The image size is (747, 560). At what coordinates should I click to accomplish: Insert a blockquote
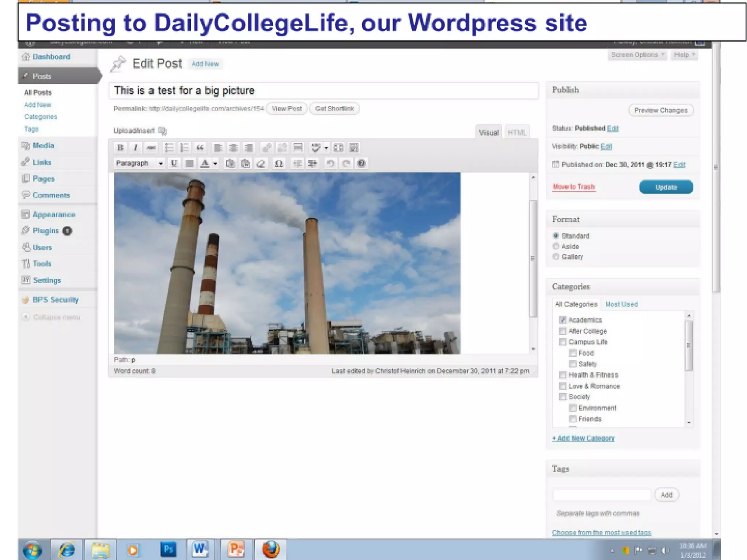tap(200, 148)
